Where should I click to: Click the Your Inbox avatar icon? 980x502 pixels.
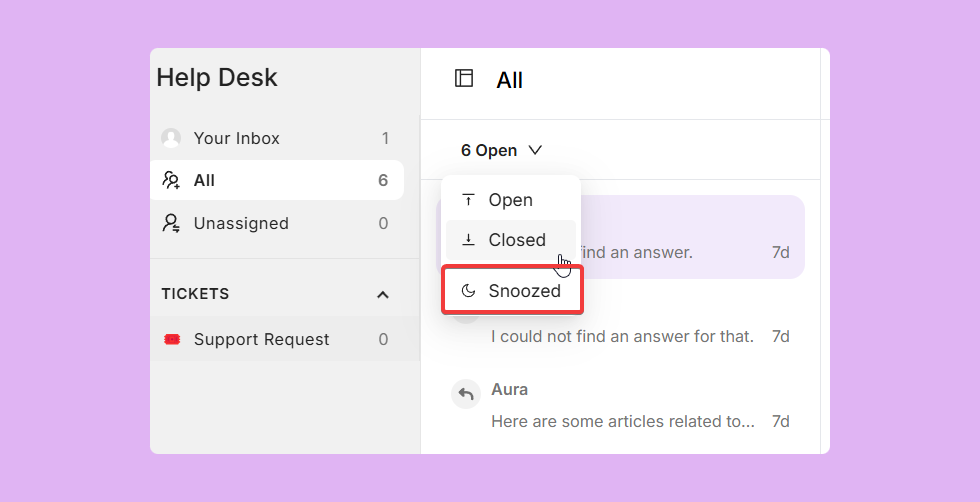[171, 138]
